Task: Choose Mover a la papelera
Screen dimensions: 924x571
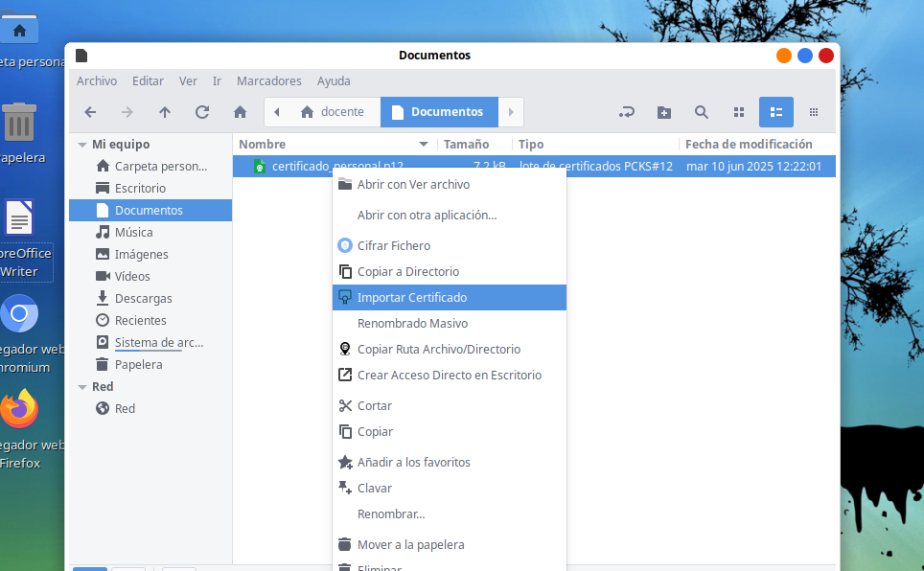Action: click(x=449, y=545)
